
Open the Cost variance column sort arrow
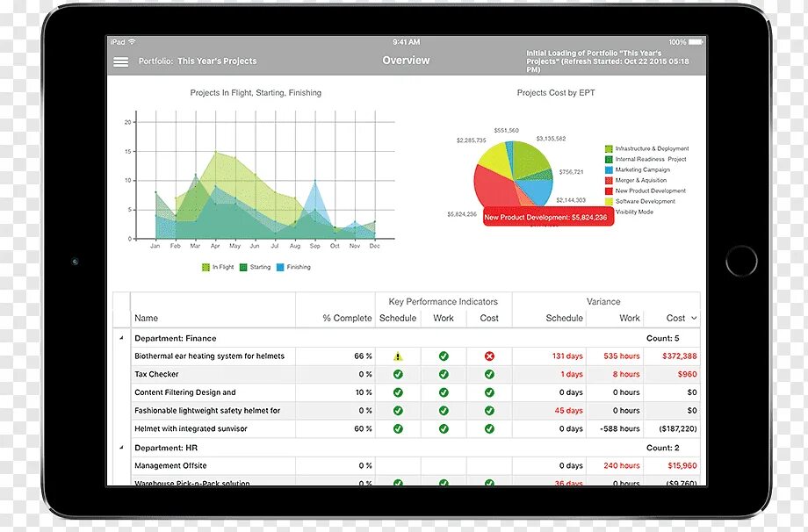click(694, 319)
